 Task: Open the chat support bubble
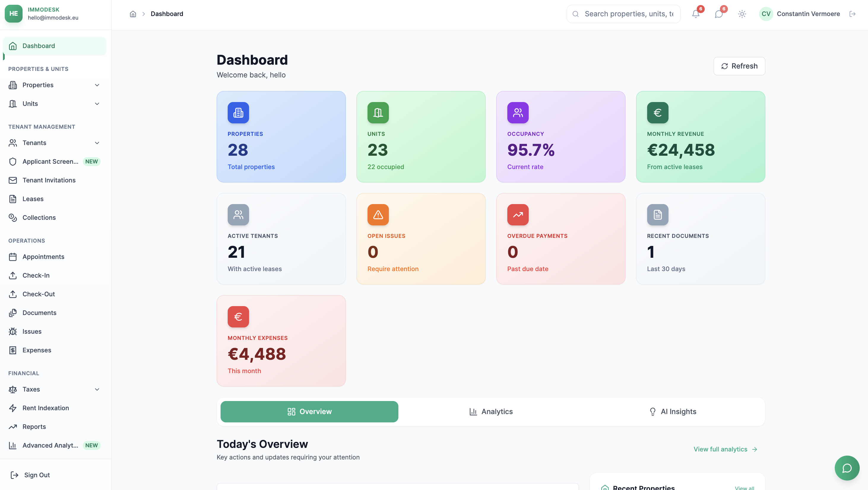point(847,468)
